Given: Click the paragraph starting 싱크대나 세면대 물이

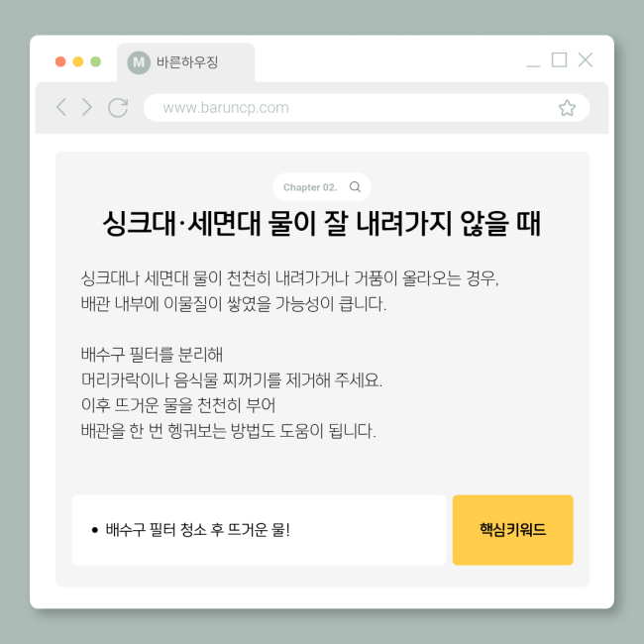Looking at the screenshot, I should coord(289,290).
